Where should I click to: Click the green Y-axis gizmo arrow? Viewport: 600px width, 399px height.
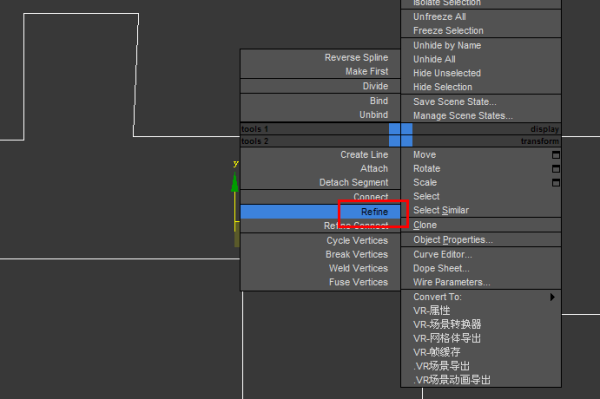pyautogui.click(x=235, y=182)
